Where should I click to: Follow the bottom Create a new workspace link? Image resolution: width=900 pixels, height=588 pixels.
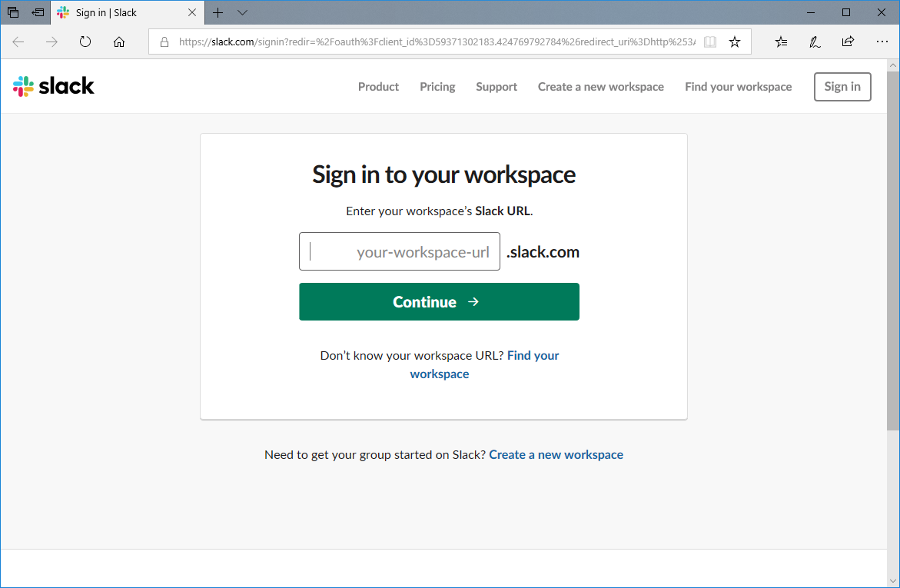(x=556, y=455)
